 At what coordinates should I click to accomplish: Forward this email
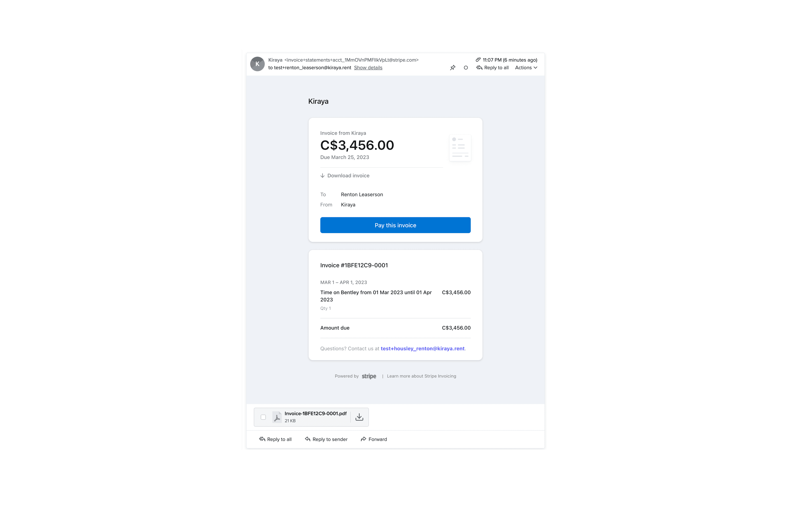pyautogui.click(x=373, y=439)
